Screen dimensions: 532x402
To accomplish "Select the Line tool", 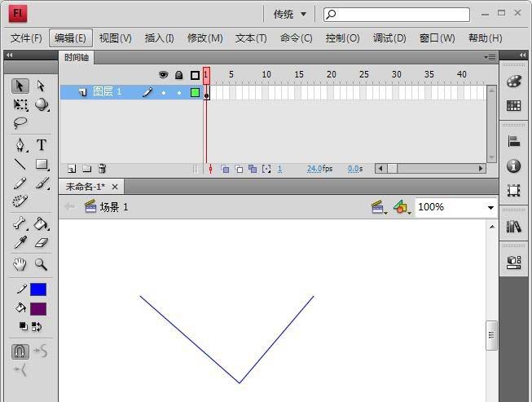I will coord(20,165).
